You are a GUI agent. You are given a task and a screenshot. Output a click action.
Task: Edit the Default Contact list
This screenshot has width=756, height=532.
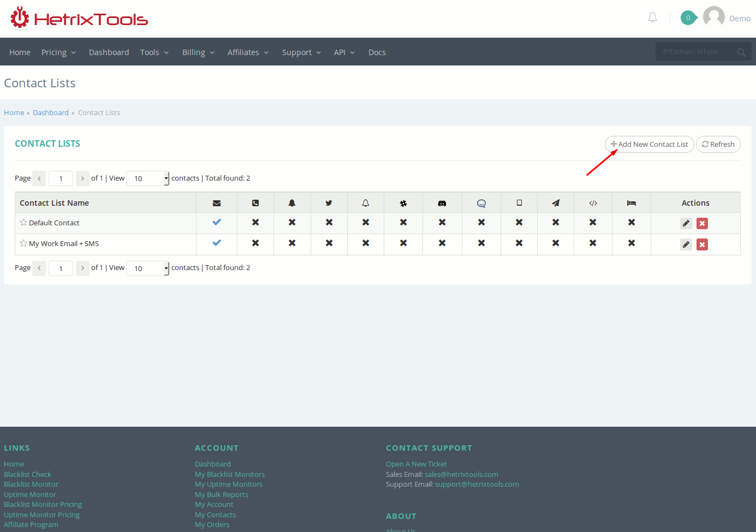(x=686, y=223)
